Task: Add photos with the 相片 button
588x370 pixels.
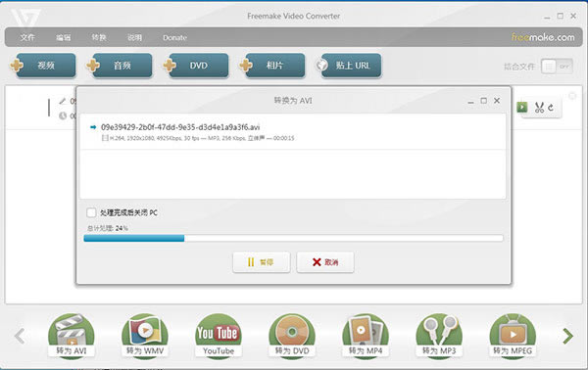Action: (x=274, y=66)
